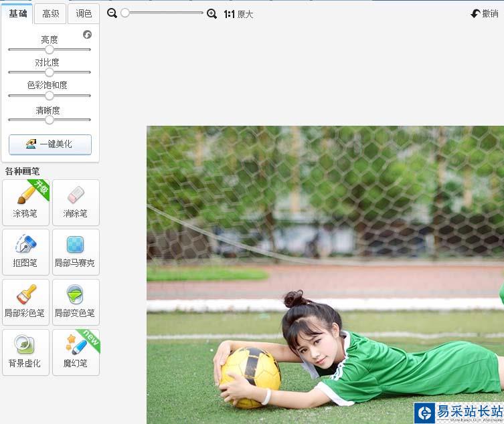The image size is (504, 424).
Task: Click the zoom level slider handle
Action: point(125,13)
